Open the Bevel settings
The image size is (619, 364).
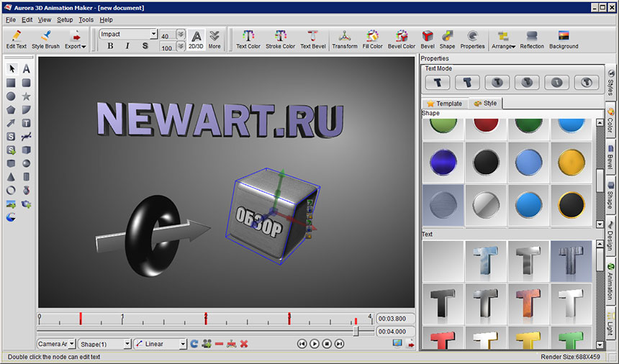click(428, 40)
